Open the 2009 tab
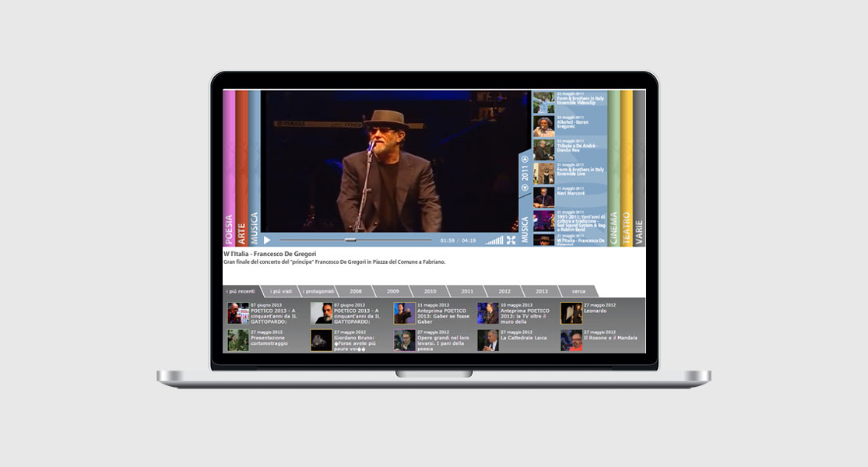 392,291
